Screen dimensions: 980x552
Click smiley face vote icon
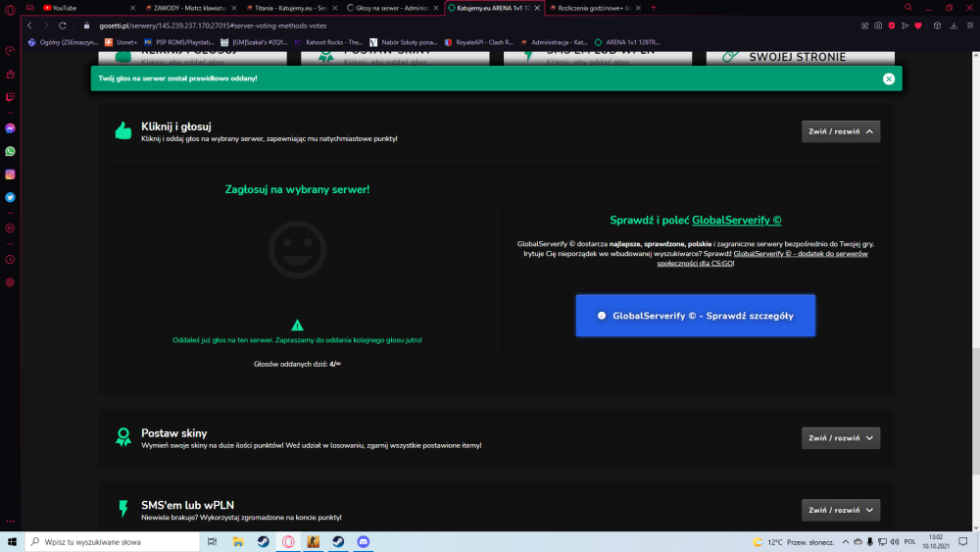coord(298,249)
